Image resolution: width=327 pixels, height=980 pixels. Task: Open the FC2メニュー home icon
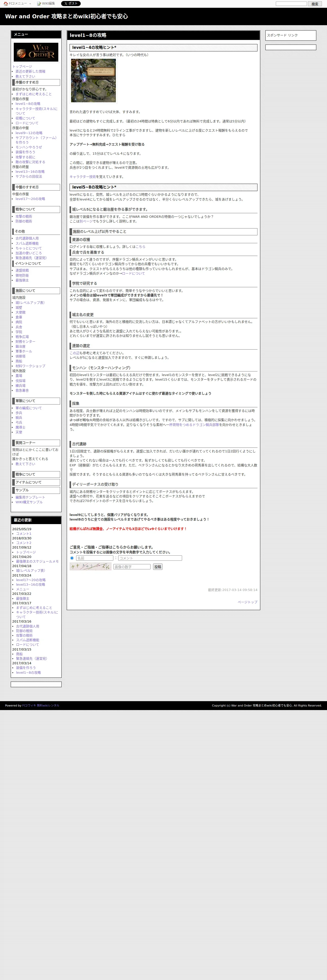(x=6, y=3)
